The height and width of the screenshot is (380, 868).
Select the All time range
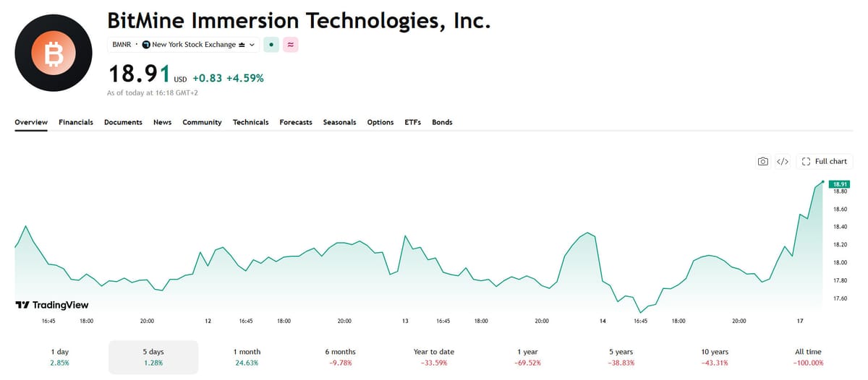point(808,357)
